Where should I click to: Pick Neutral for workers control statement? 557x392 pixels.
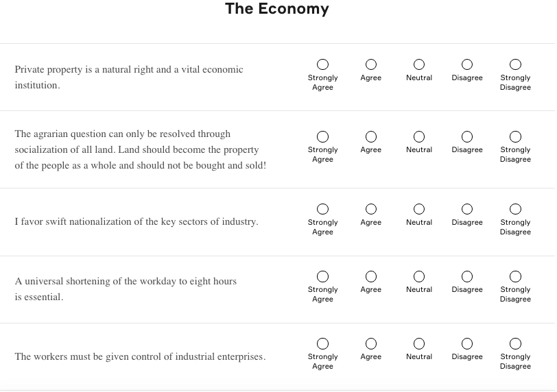419,343
